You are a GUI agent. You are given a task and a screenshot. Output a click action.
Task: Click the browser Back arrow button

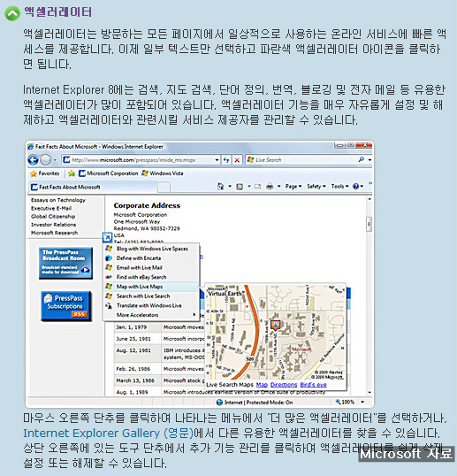(x=33, y=159)
